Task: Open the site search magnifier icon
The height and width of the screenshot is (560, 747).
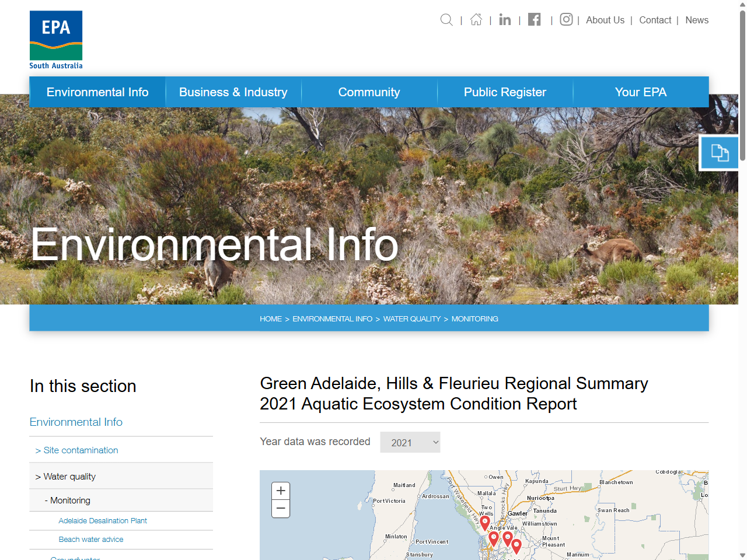Action: (x=446, y=19)
